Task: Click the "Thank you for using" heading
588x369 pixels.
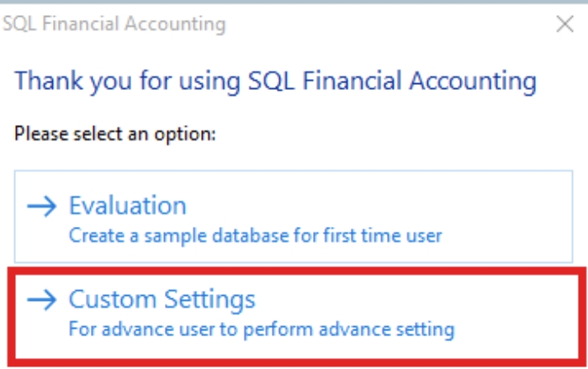Action: coord(275,82)
